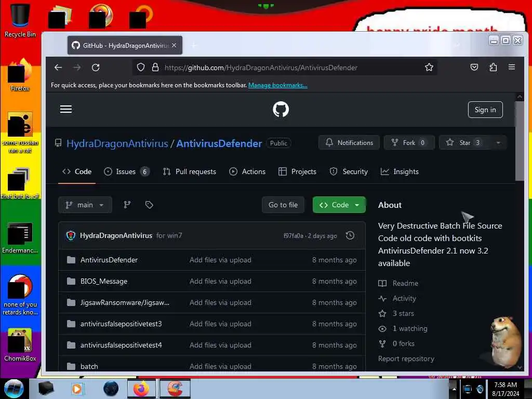Click the padlock site security icon

[155, 67]
